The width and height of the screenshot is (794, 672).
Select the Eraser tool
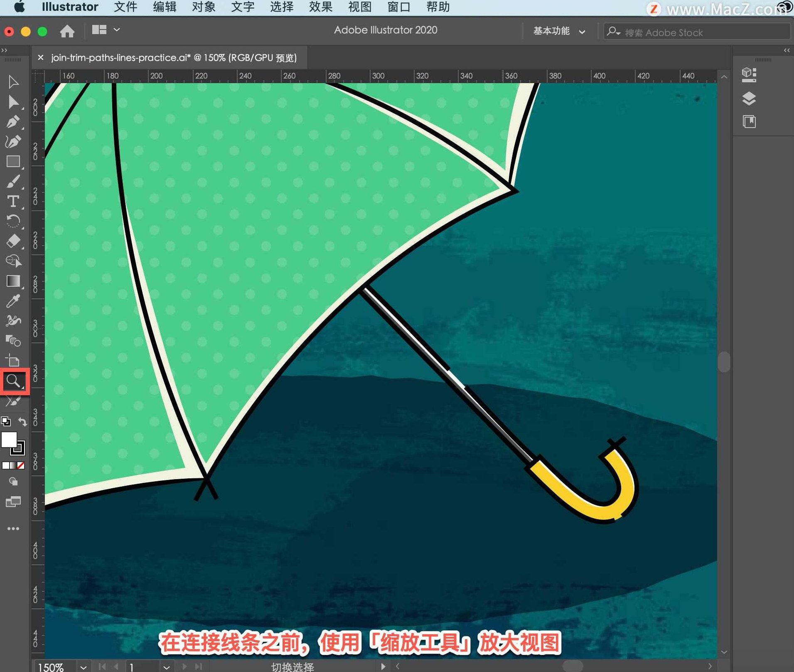point(13,241)
